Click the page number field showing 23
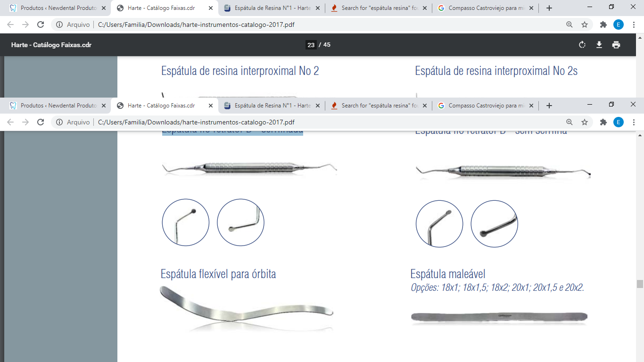 tap(311, 45)
